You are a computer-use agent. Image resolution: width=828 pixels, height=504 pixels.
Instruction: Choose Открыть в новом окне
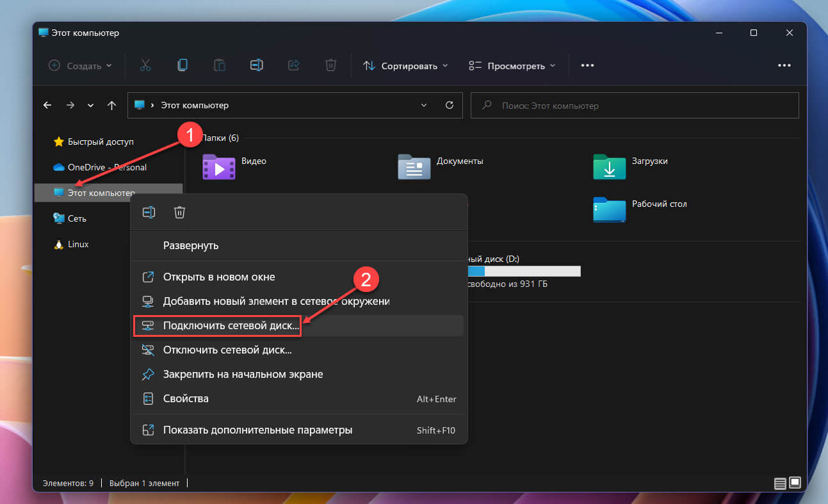point(299,277)
